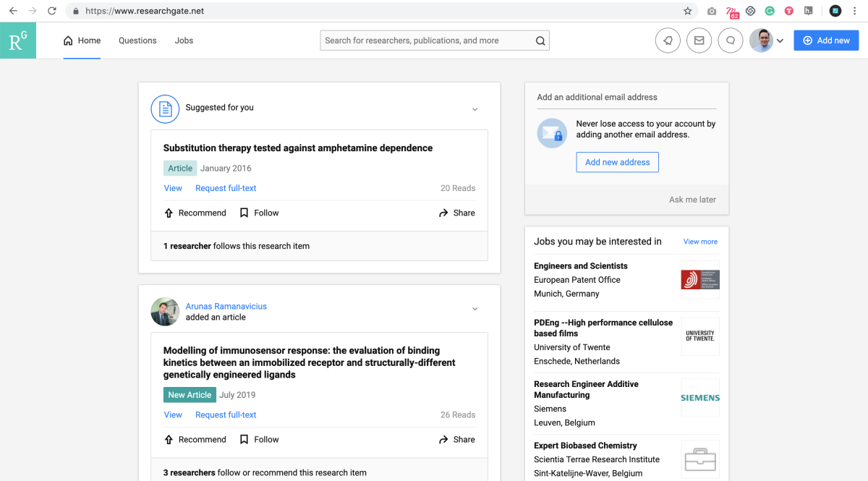The width and height of the screenshot is (868, 481).
Task: Expand options on Arunas Ramanavicius post
Action: coord(475,309)
